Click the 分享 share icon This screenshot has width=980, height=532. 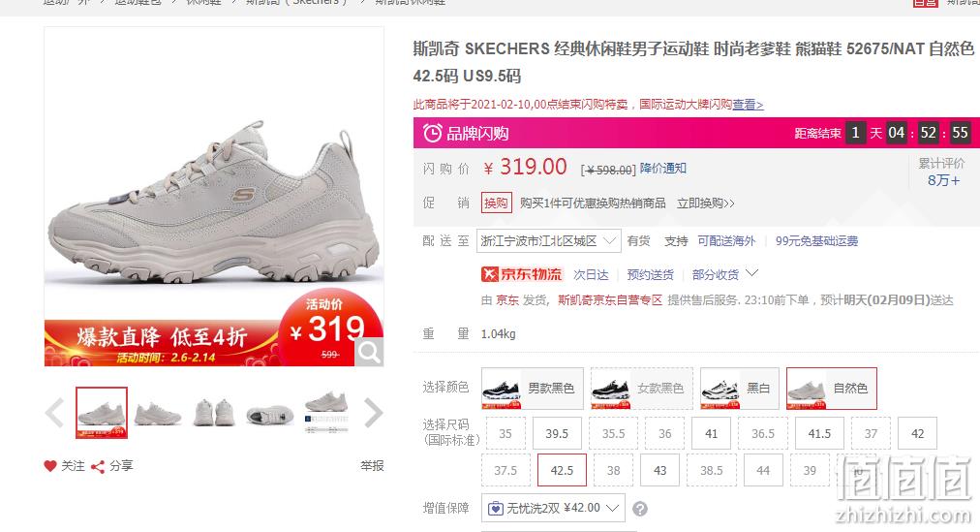pos(98,466)
